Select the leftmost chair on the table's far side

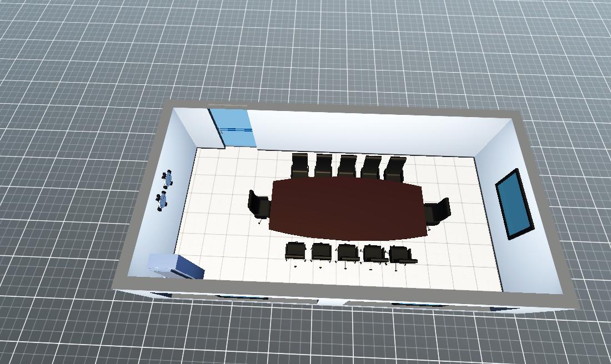299,164
